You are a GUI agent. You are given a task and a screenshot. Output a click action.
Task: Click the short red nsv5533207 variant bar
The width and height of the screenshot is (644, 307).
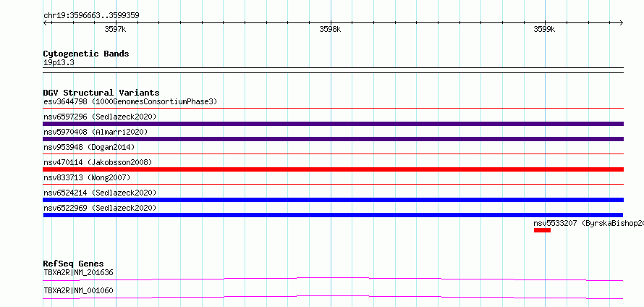[x=542, y=230]
